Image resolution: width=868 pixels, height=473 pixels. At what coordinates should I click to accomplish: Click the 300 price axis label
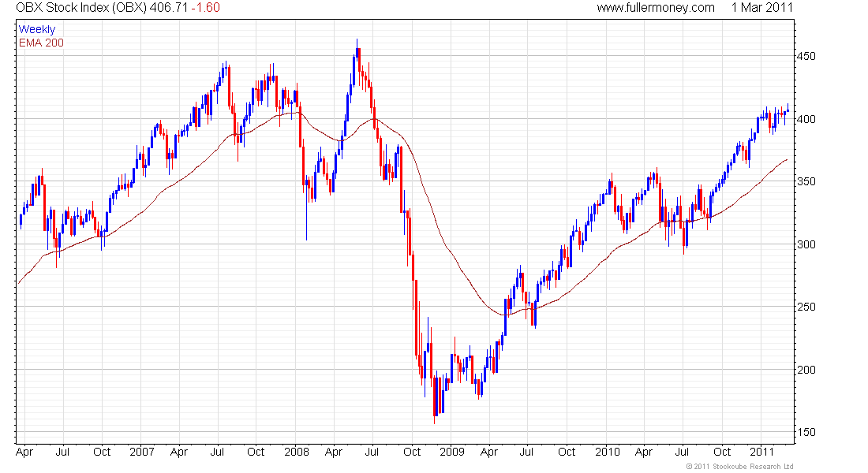coord(806,244)
